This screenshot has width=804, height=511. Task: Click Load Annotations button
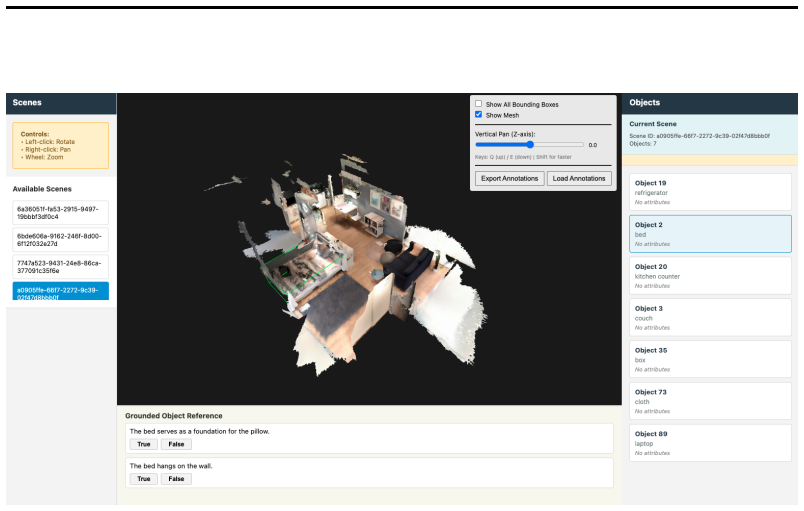click(579, 178)
